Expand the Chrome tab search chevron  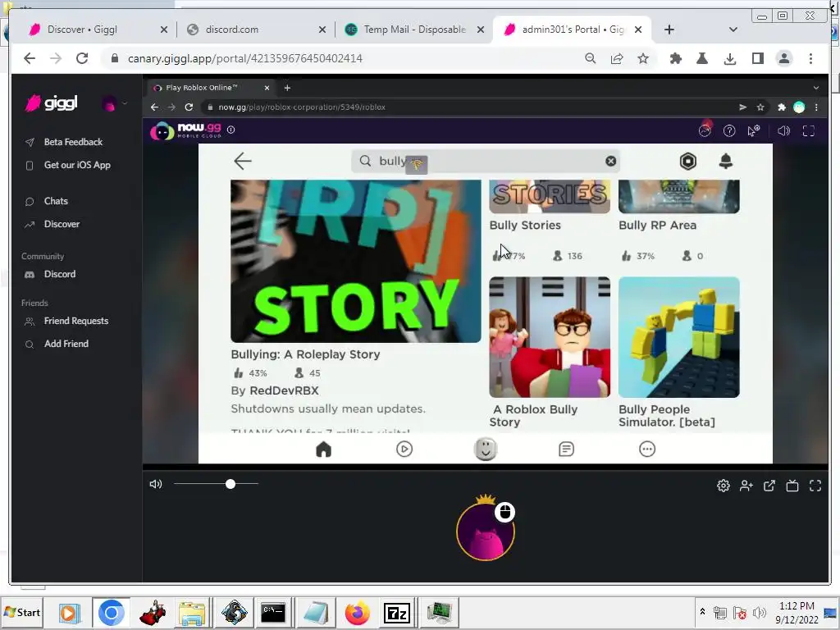tap(733, 30)
